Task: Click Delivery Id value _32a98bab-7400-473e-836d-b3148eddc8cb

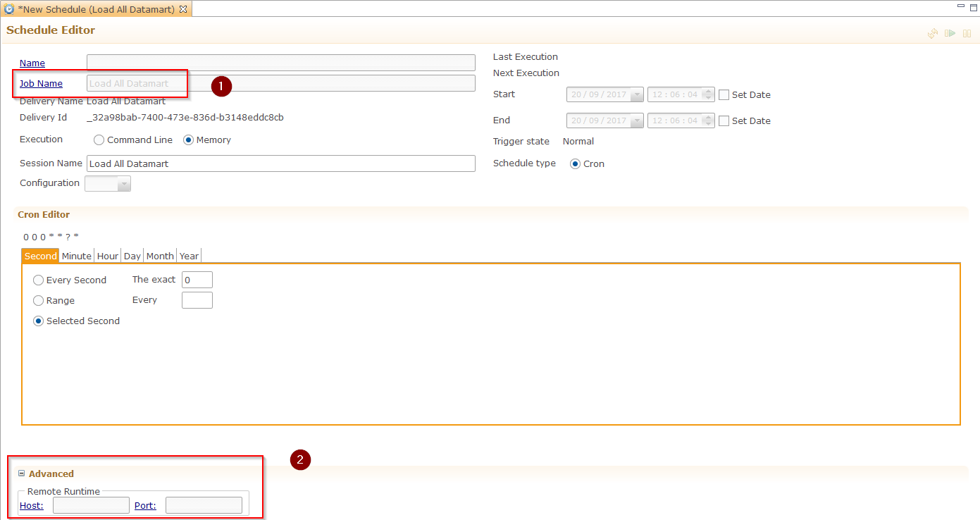Action: [x=185, y=118]
